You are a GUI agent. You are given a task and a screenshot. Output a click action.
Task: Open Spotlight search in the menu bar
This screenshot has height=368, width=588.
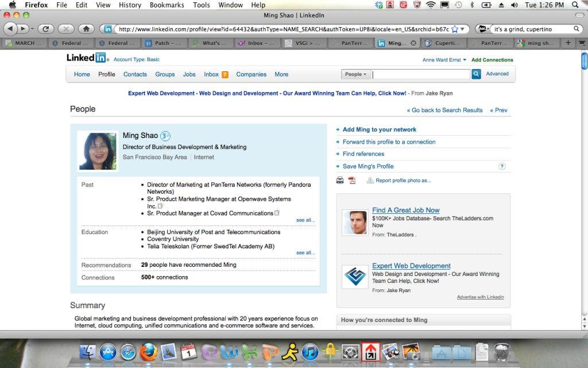tap(575, 5)
